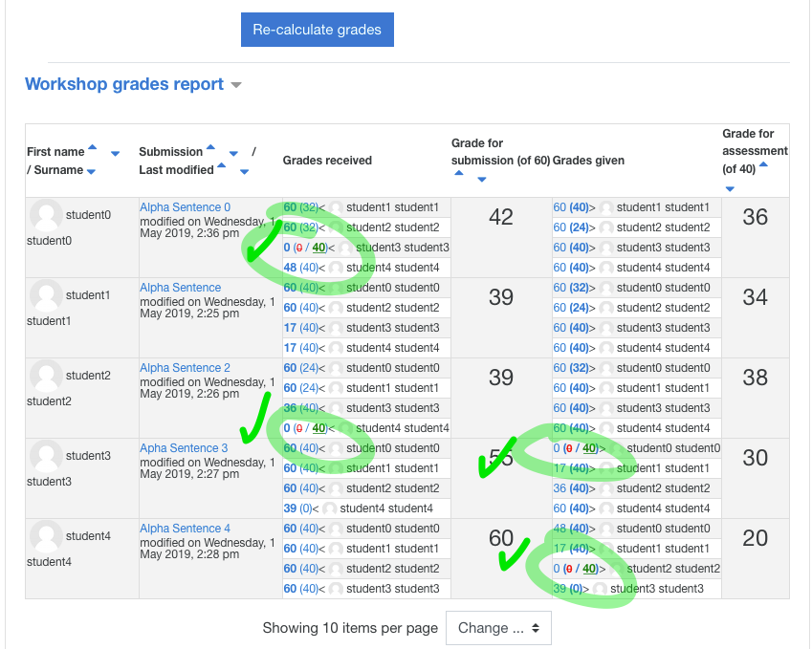Screen dimensions: 812x649
Task: Click Re-calculate grades button
Action: coord(318,30)
